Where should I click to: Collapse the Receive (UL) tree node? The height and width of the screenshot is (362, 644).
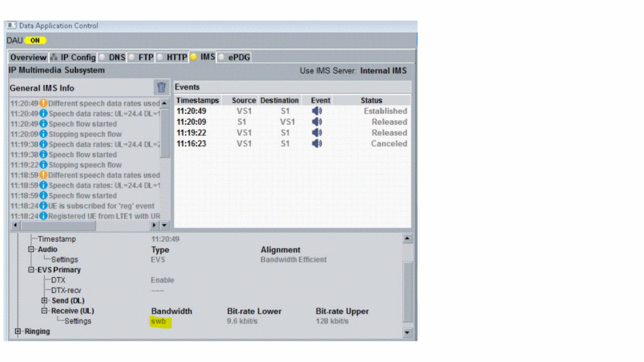(x=45, y=311)
